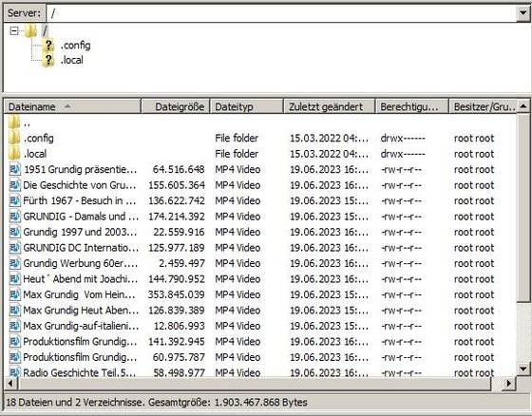Click the Server path input field
Screen dimensions: 532x416
[282, 13]
